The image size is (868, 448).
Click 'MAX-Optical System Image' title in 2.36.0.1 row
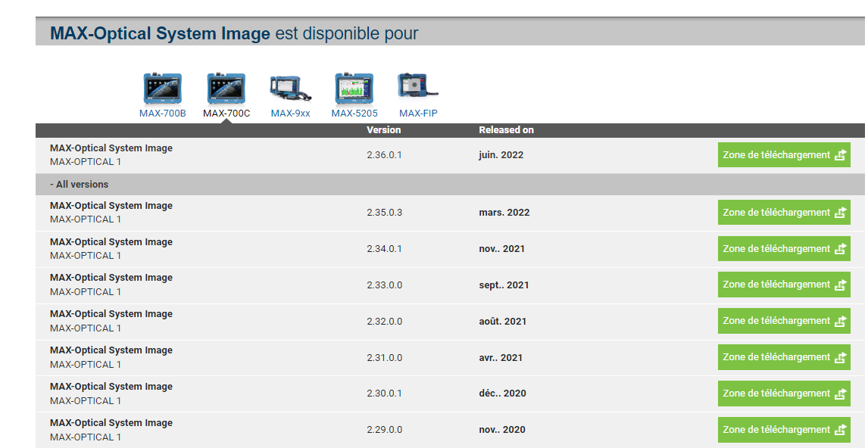point(111,148)
